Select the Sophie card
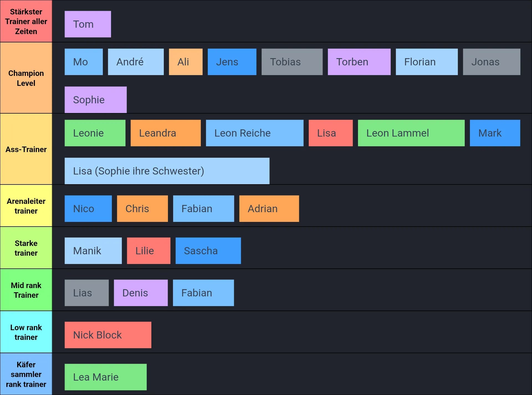This screenshot has height=395, width=532. pos(96,100)
